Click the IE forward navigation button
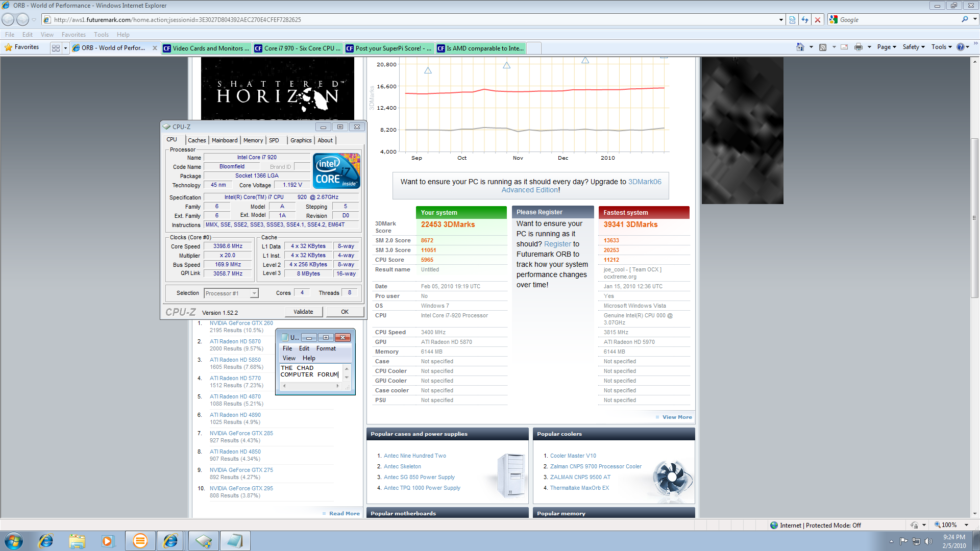980x551 pixels. pos(23,19)
